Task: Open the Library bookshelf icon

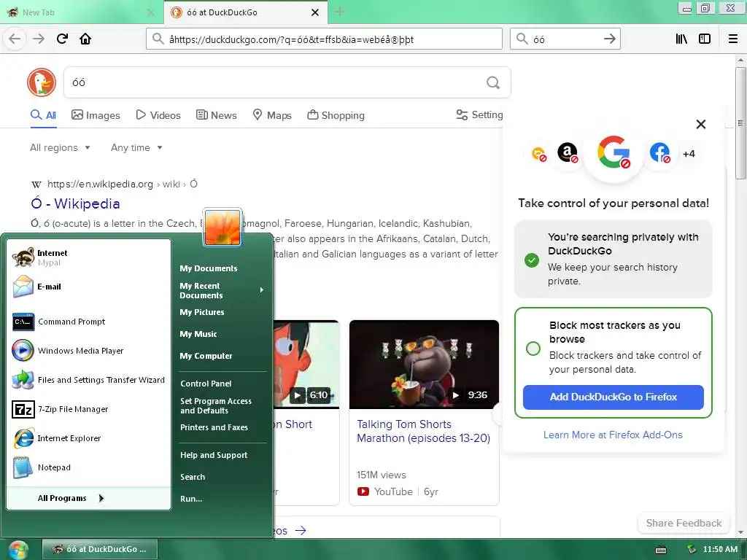Action: 681,39
